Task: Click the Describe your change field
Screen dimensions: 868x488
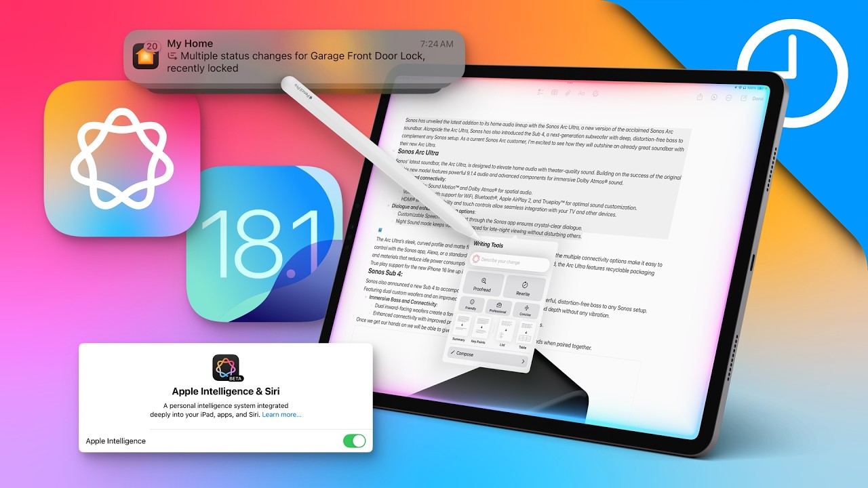Action: coord(509,262)
